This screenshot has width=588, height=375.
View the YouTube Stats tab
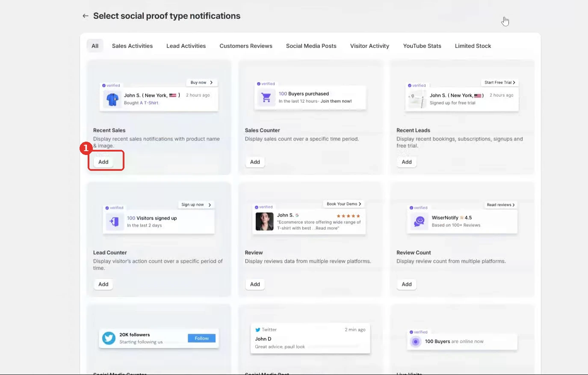[422, 46]
